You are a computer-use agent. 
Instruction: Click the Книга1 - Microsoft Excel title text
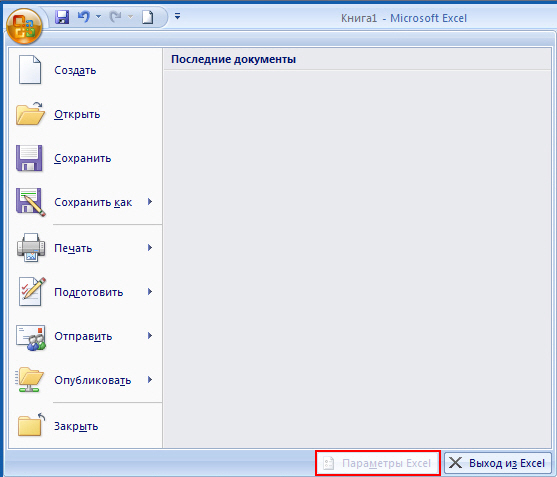pyautogui.click(x=404, y=18)
